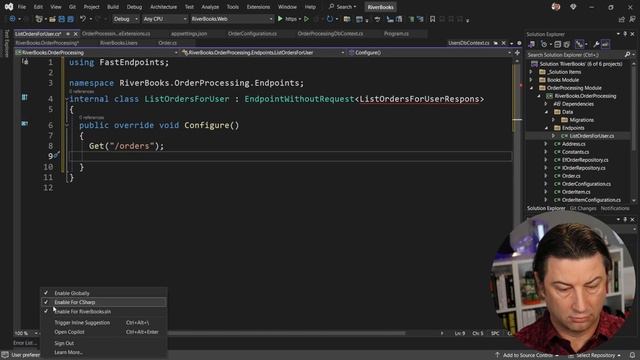Screen dimensions: 640x360
Task: Collapse the OrderProcessing Module folder
Action: pyautogui.click(x=531, y=88)
